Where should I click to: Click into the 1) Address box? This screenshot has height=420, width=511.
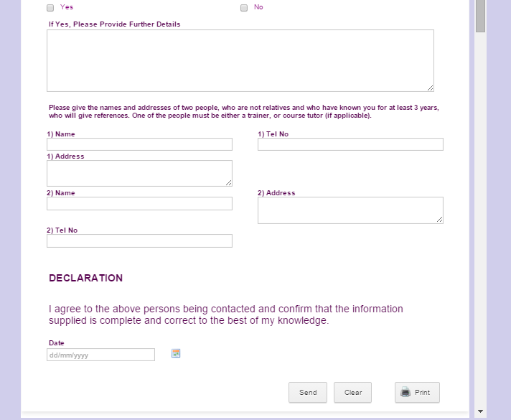[139, 173]
